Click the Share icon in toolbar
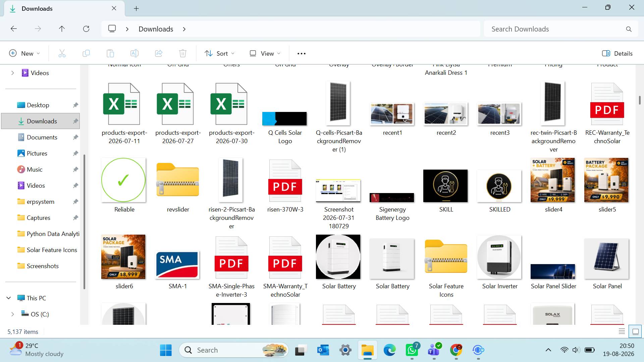The width and height of the screenshot is (644, 362). point(159,53)
